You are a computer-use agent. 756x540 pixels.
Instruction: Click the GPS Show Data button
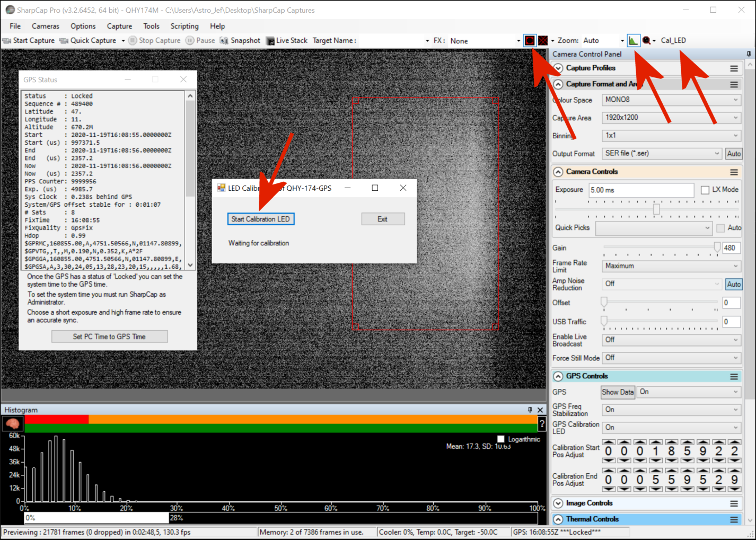[618, 392]
